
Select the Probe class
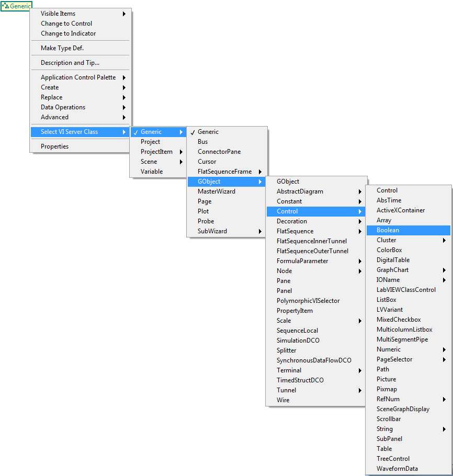point(227,221)
